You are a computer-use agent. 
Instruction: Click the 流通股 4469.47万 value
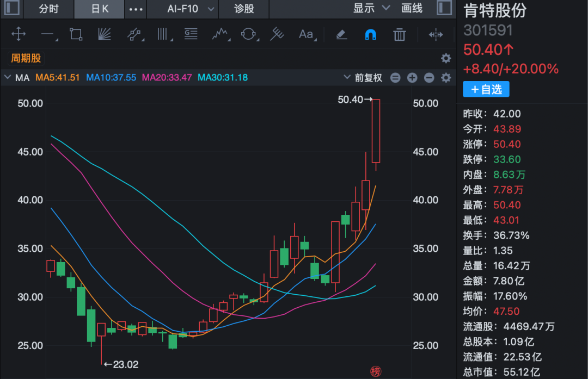click(529, 327)
